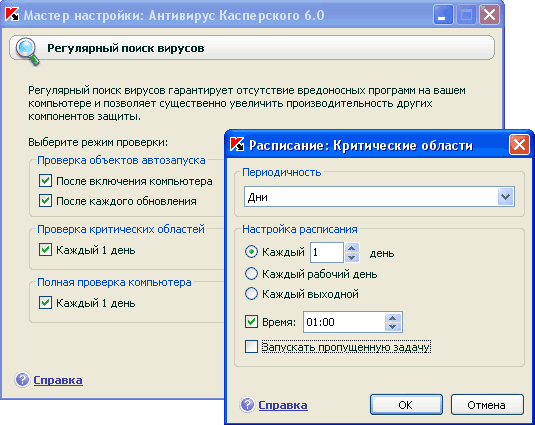The image size is (535, 425).
Task: Click the help question mark icon in setup wizard
Action: pos(23,380)
